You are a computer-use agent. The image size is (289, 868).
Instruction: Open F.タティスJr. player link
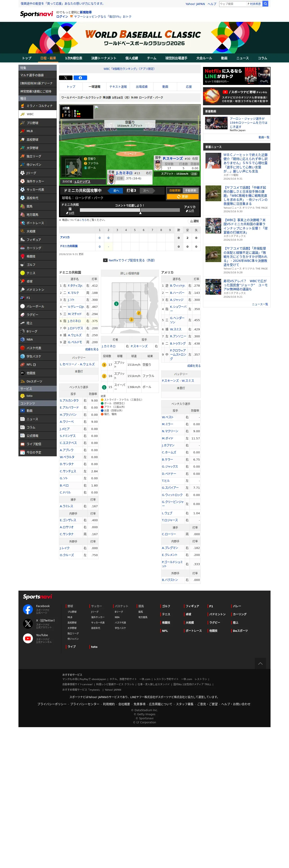[x=75, y=286]
